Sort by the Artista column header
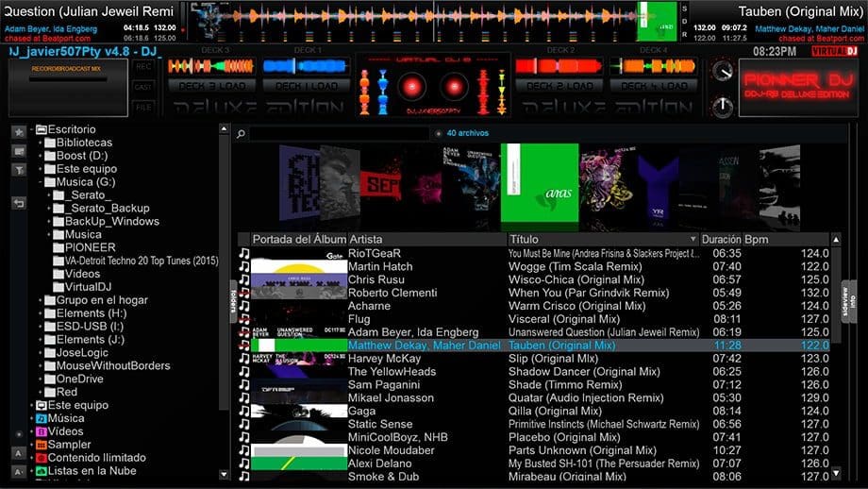 click(427, 239)
